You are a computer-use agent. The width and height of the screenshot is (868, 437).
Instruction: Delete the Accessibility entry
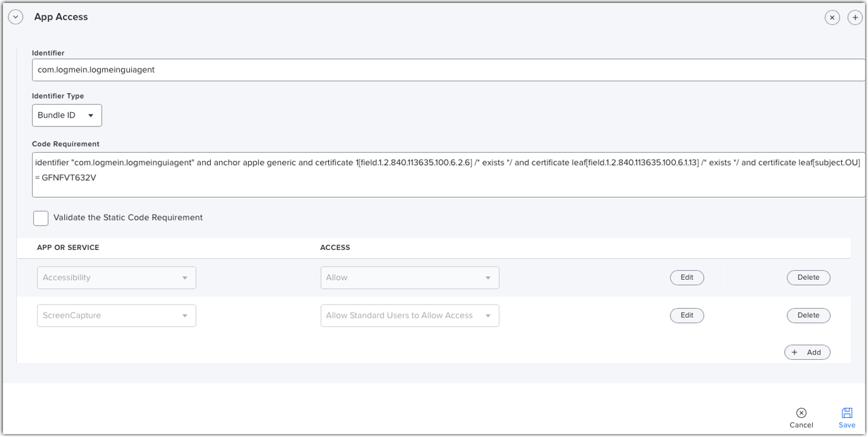809,277
